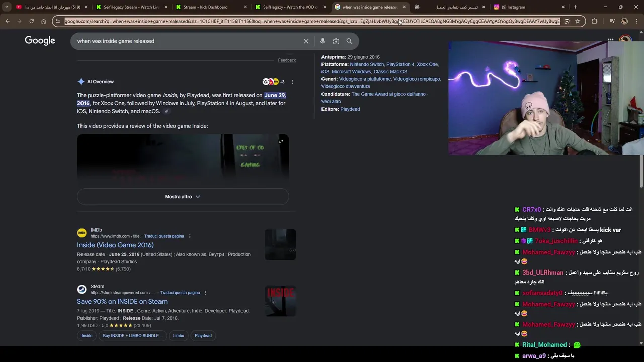Submit query with magnifying glass icon
The width and height of the screenshot is (644, 362).
pyautogui.click(x=349, y=41)
